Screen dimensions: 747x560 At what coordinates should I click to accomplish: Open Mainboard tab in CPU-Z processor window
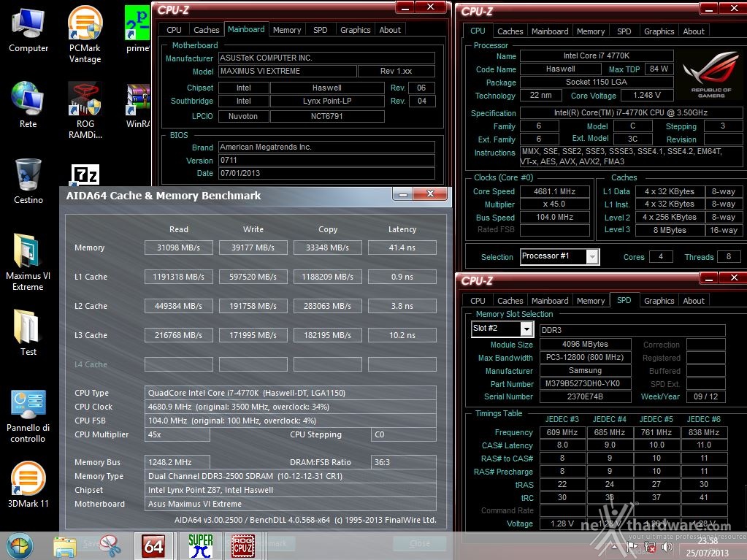[550, 31]
